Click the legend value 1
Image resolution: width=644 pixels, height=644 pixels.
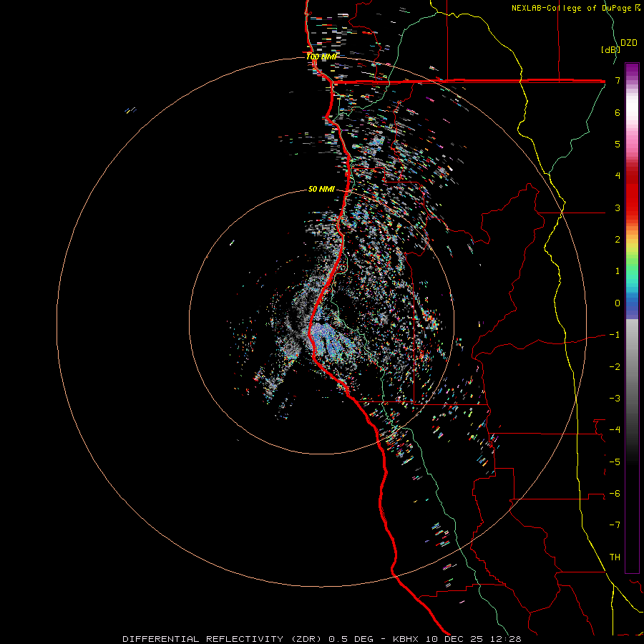pos(618,271)
